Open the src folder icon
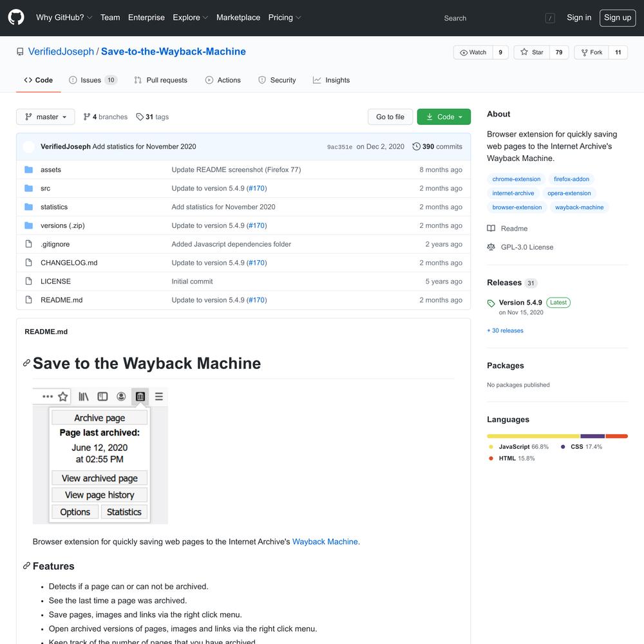Screen dimensions: 644x644 click(x=28, y=188)
